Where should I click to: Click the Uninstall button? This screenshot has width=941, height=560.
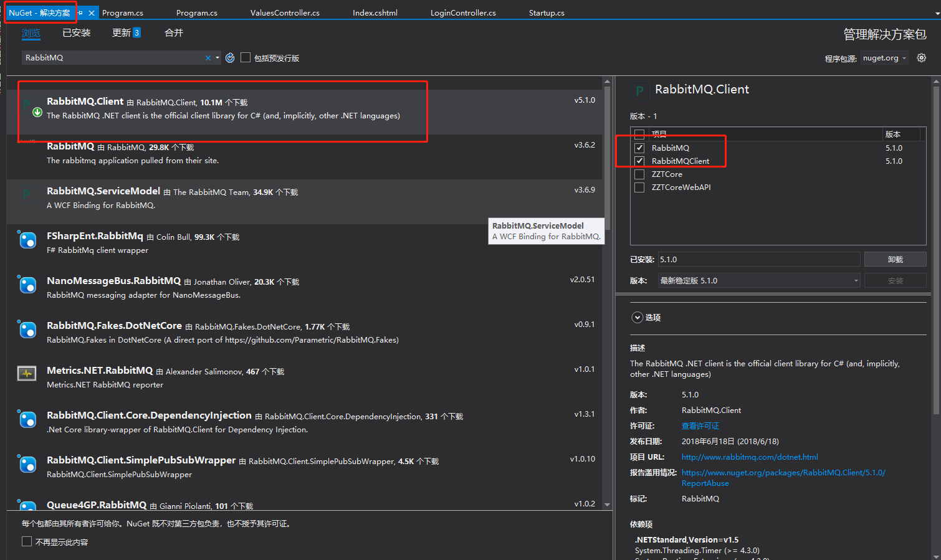click(x=895, y=259)
